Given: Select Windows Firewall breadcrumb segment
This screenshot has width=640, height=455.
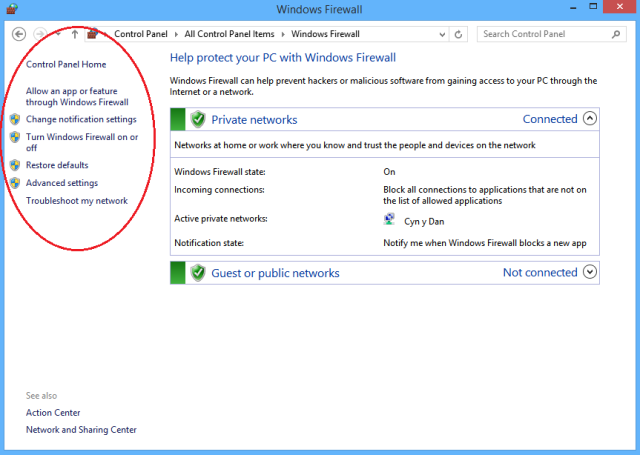Looking at the screenshot, I should (325, 34).
